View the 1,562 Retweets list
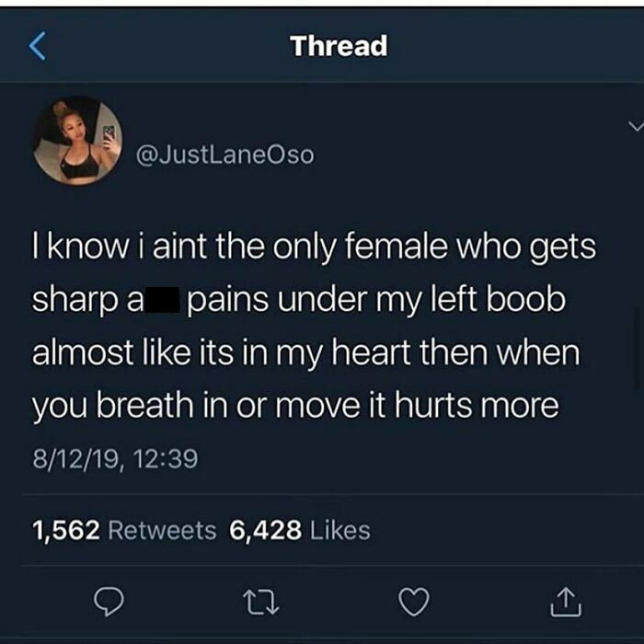The image size is (644, 644). coord(124,530)
